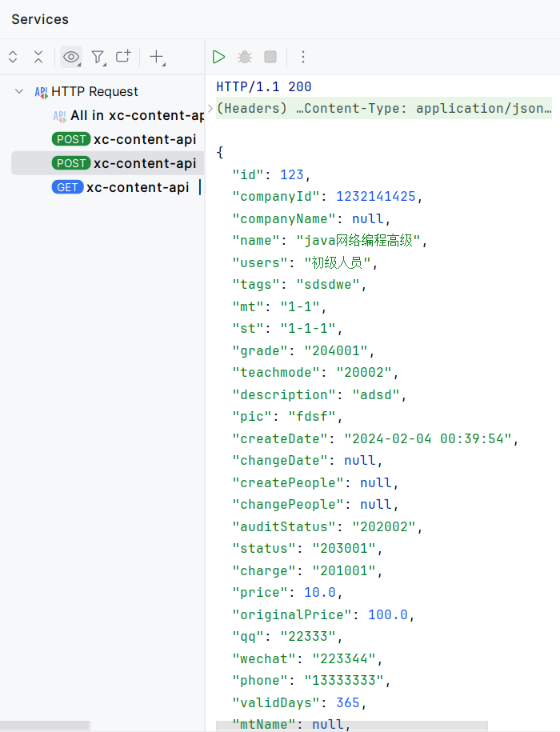Open the Add Service plus dropdown
The height and width of the screenshot is (732, 560).
(158, 57)
